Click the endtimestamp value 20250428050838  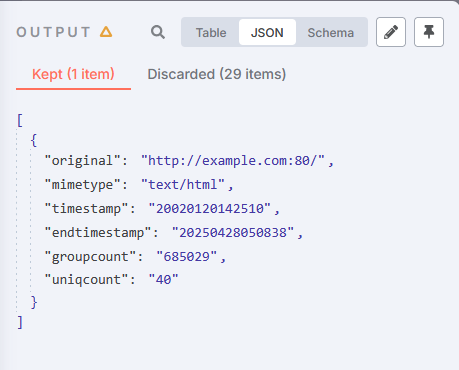pos(233,233)
